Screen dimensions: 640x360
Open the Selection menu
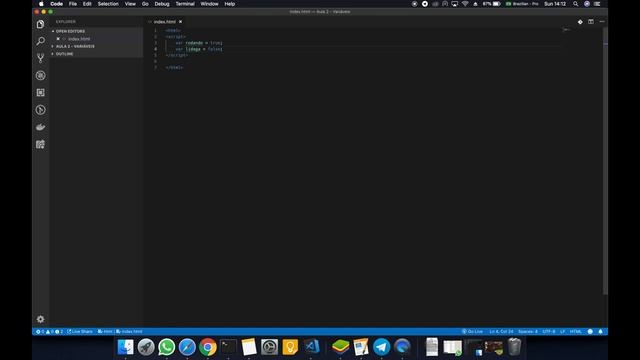(x=108, y=4)
